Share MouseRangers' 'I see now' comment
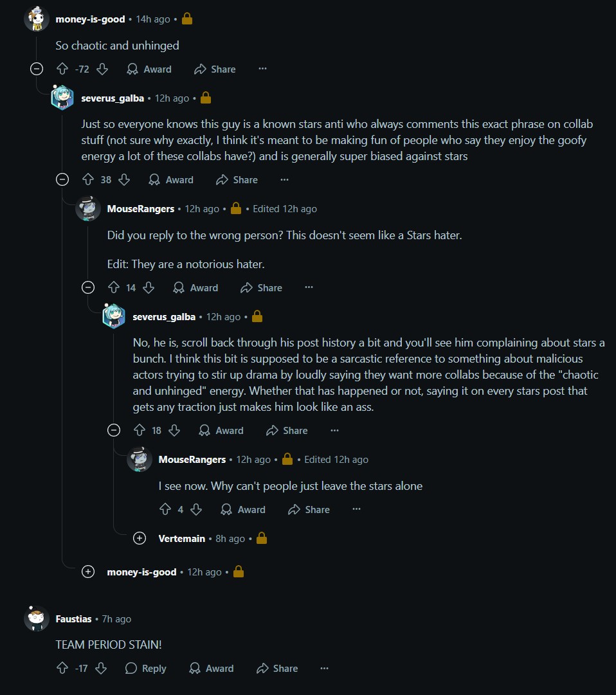The height and width of the screenshot is (695, 616). tap(309, 509)
